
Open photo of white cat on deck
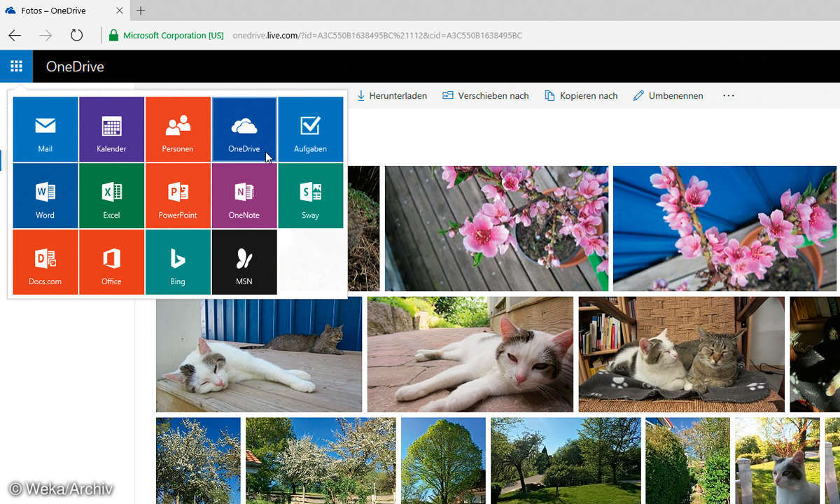(x=259, y=354)
